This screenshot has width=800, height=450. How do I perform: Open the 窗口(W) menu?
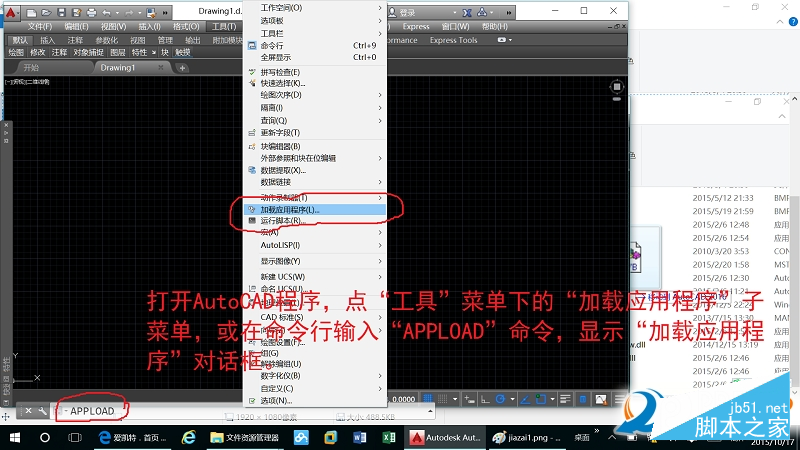coord(455,27)
